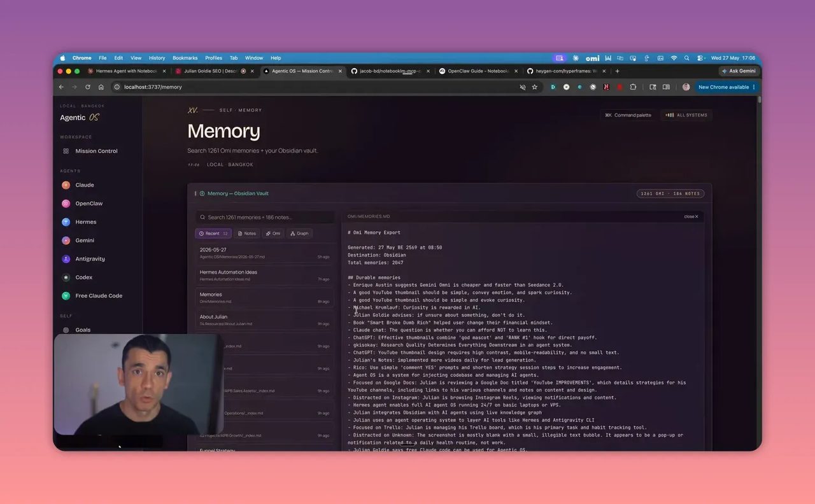This screenshot has height=504, width=815.
Task: Close the OpenClaw Guide tab
Action: (x=515, y=71)
